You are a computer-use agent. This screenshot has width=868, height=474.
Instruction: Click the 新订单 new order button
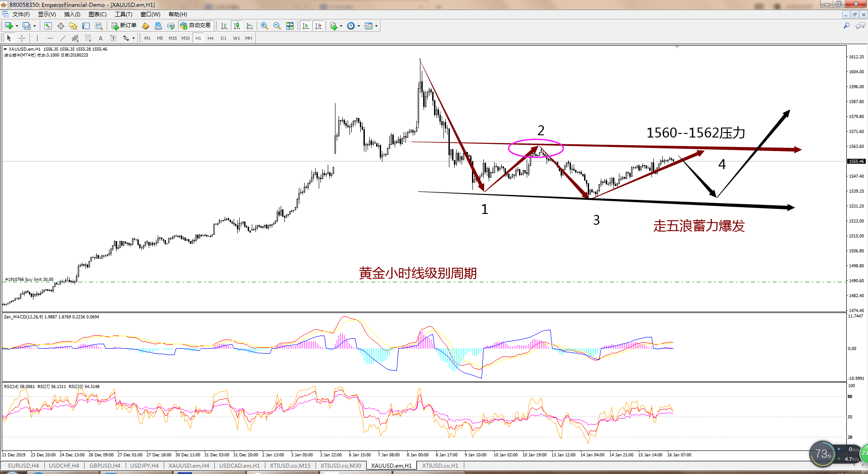pyautogui.click(x=124, y=26)
